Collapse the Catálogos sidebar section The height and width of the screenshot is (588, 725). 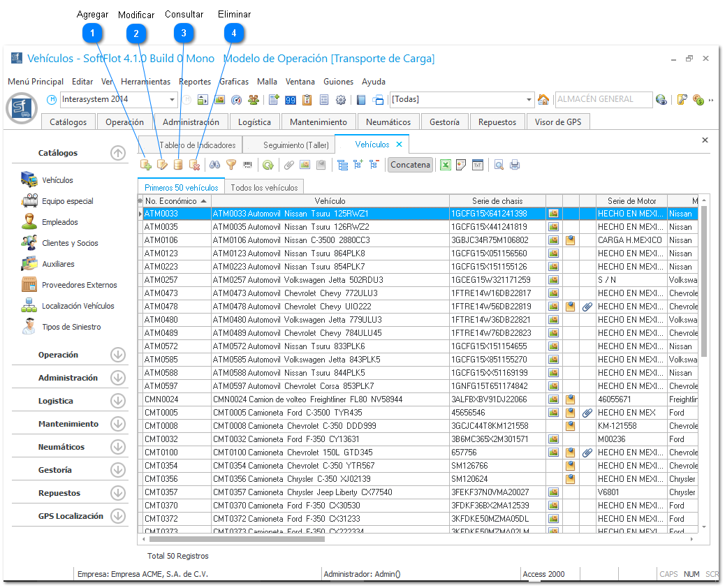pyautogui.click(x=118, y=153)
